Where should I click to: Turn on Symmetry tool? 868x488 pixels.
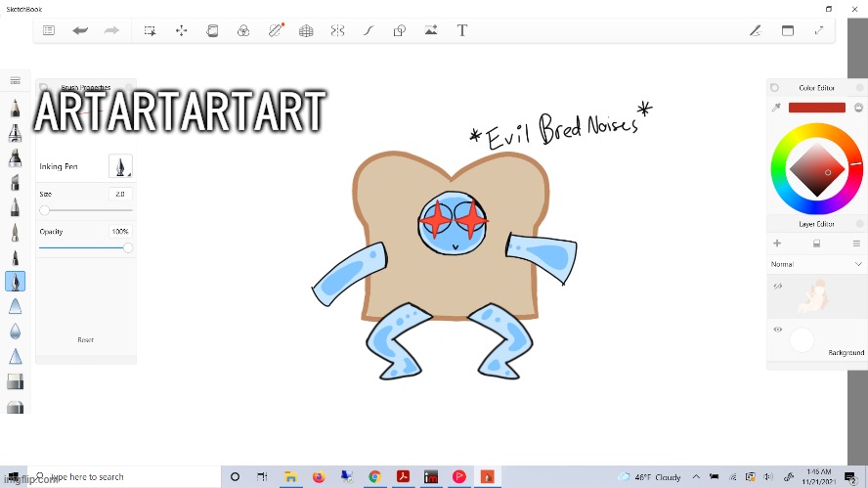click(x=337, y=30)
